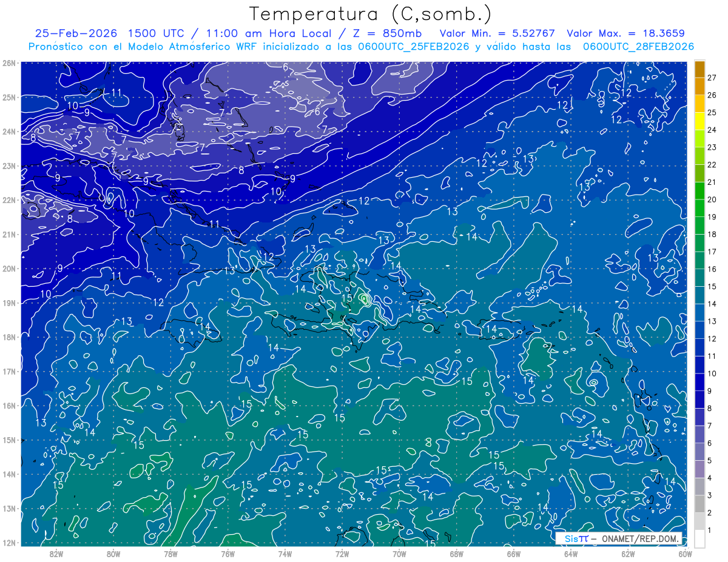Click the title "Temperatura (C,somb.)"
The height and width of the screenshot is (562, 728).
click(371, 14)
